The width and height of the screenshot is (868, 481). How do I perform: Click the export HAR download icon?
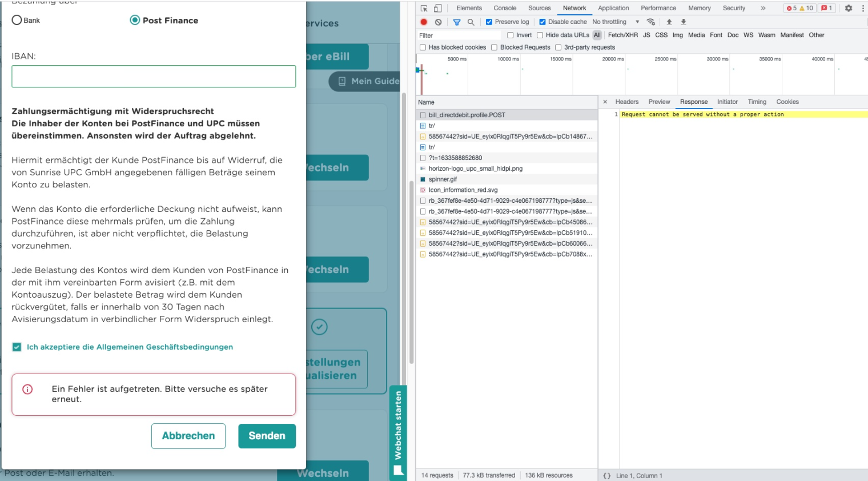(x=684, y=22)
